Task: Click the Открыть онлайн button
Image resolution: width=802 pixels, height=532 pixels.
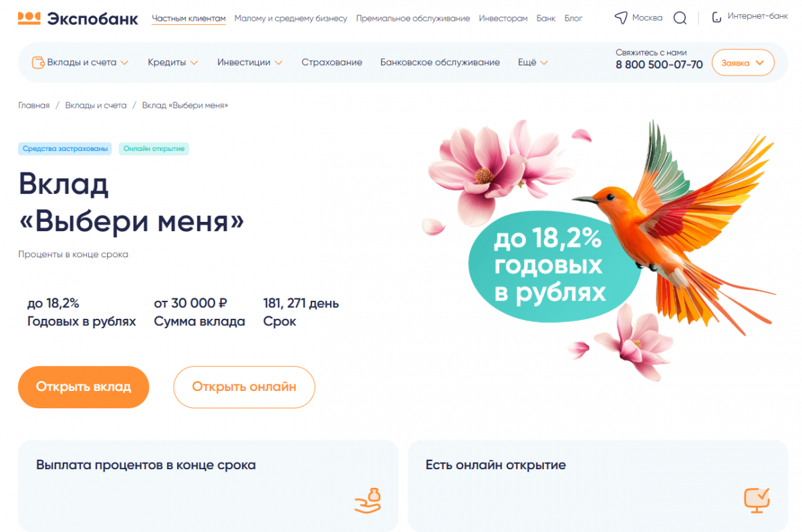Action: click(244, 387)
